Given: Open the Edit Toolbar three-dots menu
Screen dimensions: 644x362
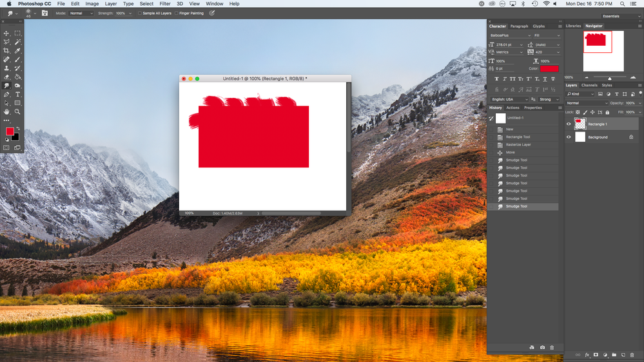Looking at the screenshot, I should click(x=6, y=120).
